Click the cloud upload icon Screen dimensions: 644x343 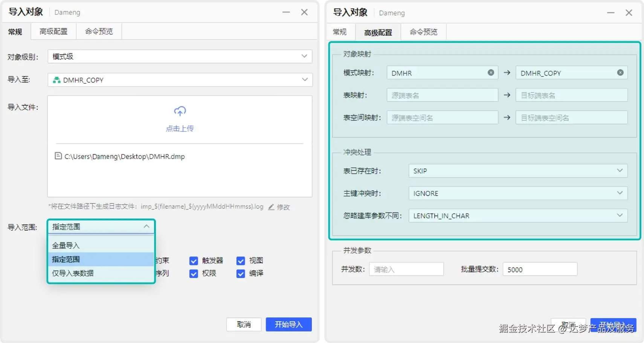pyautogui.click(x=180, y=111)
